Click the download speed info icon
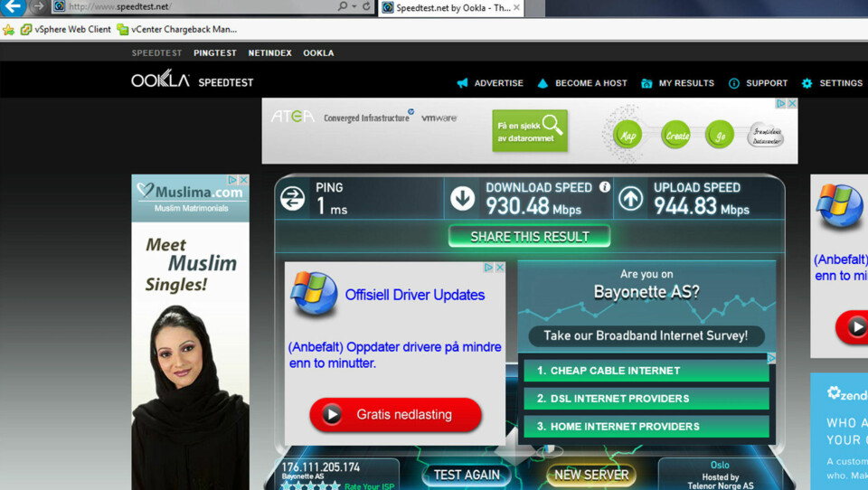The width and height of the screenshot is (868, 490). pos(605,187)
